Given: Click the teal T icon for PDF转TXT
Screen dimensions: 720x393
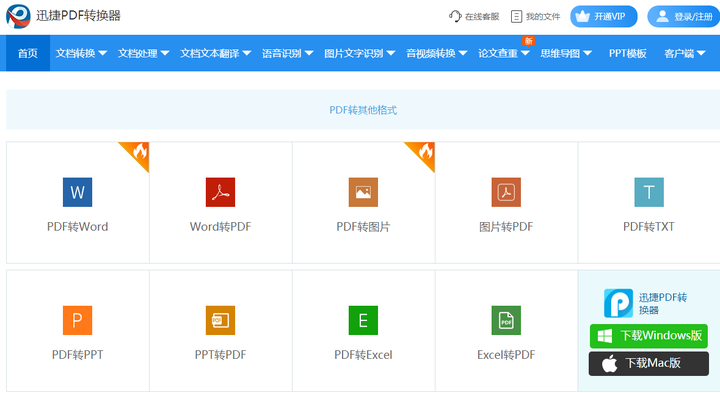Looking at the screenshot, I should tap(649, 192).
